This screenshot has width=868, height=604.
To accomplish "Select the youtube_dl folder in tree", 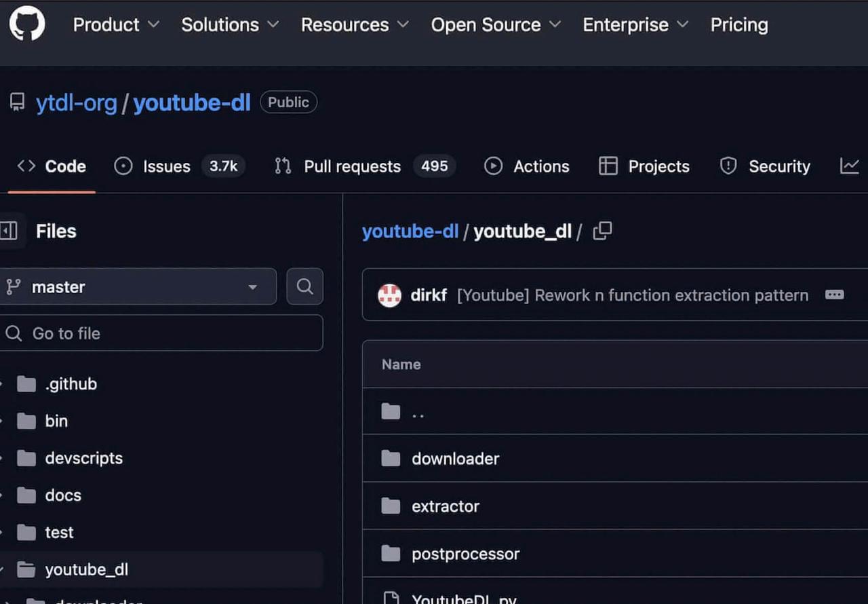I will coord(161,569).
